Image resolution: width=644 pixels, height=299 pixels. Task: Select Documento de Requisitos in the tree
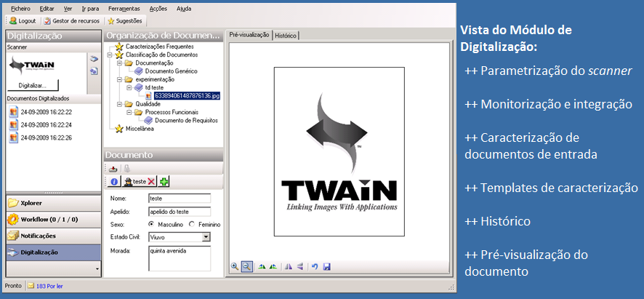tap(186, 121)
